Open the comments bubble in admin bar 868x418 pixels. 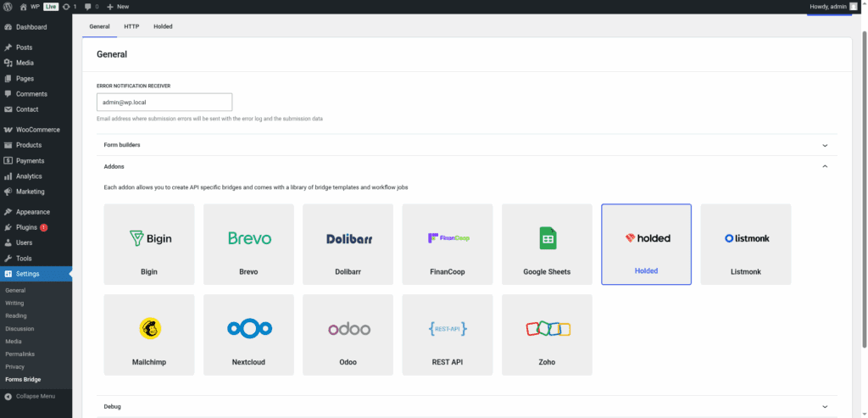pos(88,7)
